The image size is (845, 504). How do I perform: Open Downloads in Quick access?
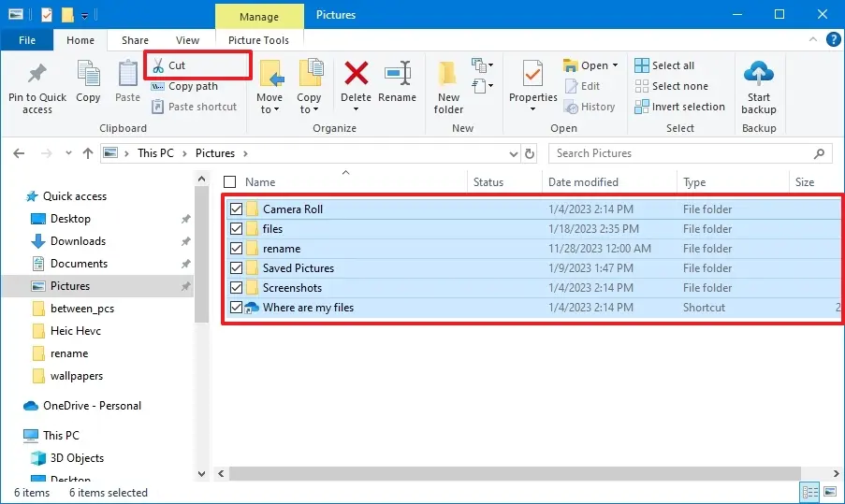[x=79, y=241]
